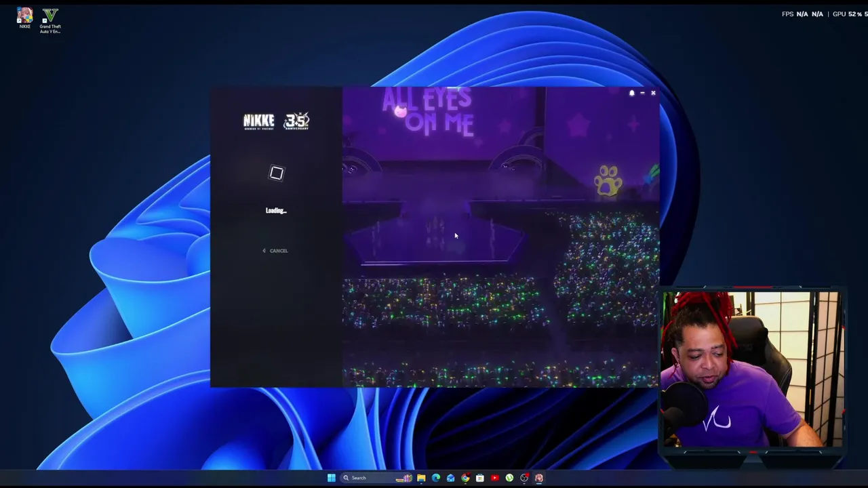The image size is (868, 488).
Task: Launch Microsoft Edge from the taskbar
Action: (436, 478)
